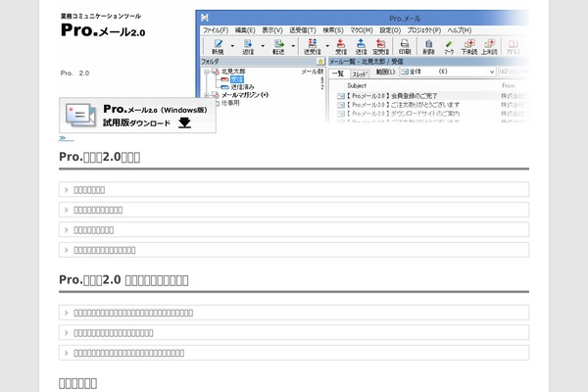Expand the メールマガジン tree node
Screen dimensions: 588x392
click(x=206, y=95)
